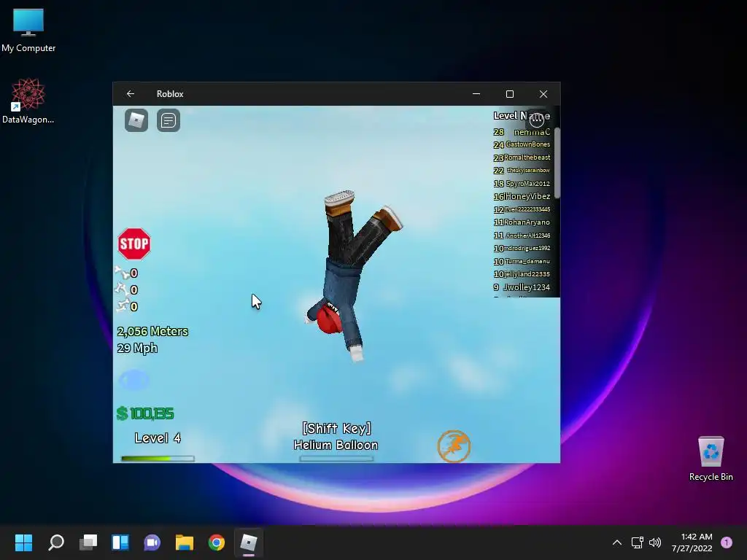Click the 2,056 Meters distance readout
Screen dimensions: 747x560
152,332
